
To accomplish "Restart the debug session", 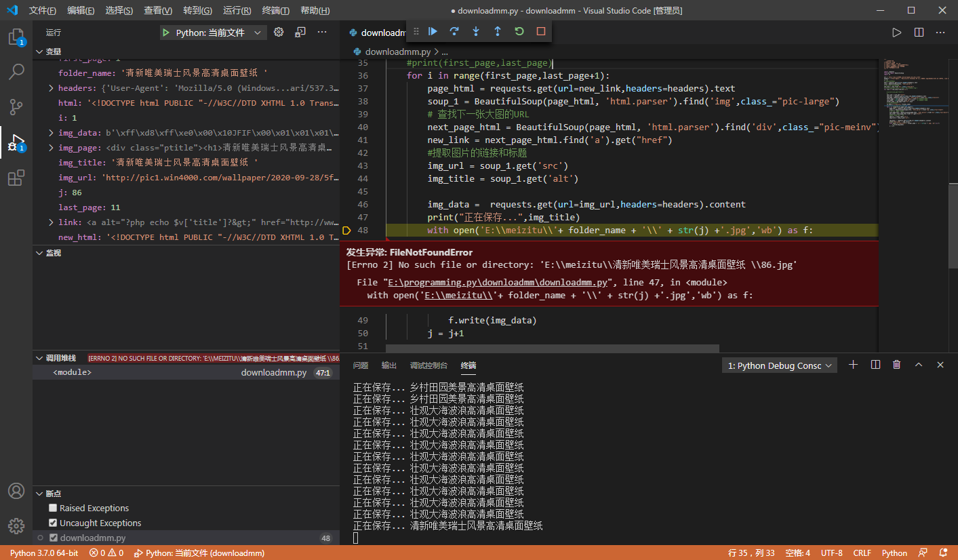I will (x=519, y=31).
